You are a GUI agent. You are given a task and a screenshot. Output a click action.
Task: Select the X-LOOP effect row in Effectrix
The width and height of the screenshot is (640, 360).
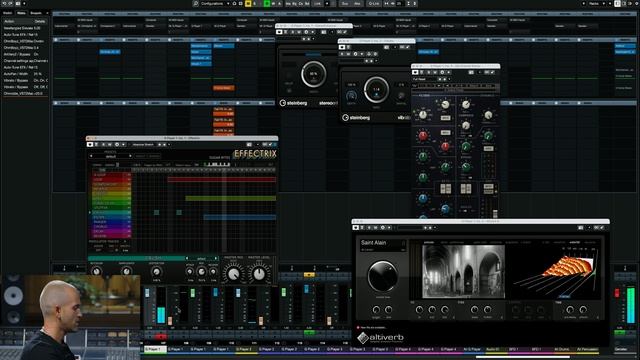pyautogui.click(x=111, y=175)
